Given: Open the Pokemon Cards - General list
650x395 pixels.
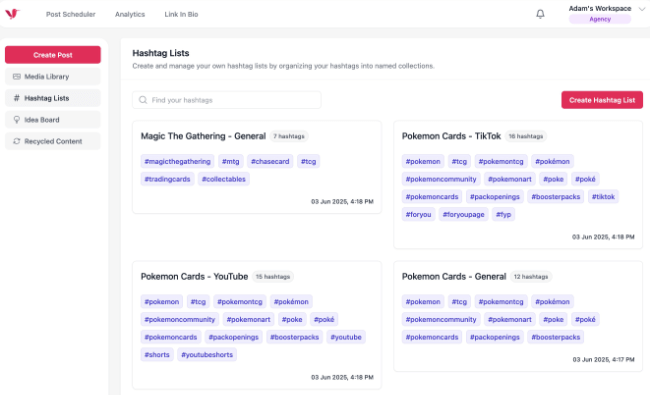Looking at the screenshot, I should click(454, 276).
